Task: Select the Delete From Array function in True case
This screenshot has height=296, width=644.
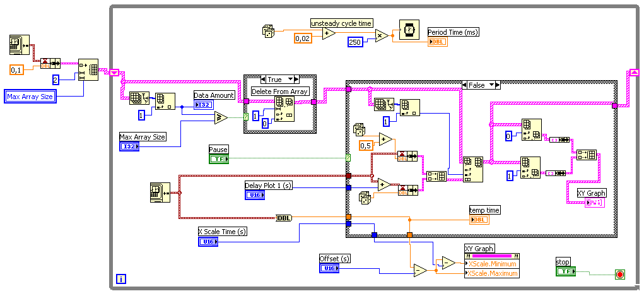Action: tap(284, 109)
